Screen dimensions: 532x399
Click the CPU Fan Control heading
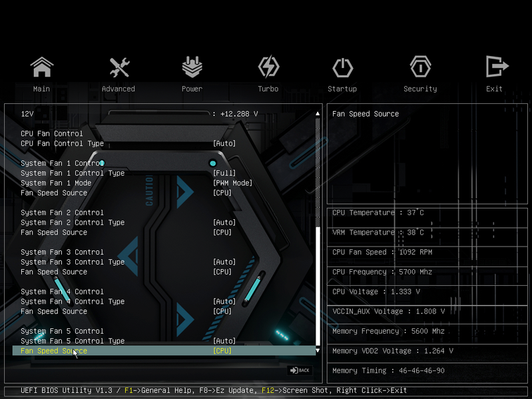coord(51,134)
